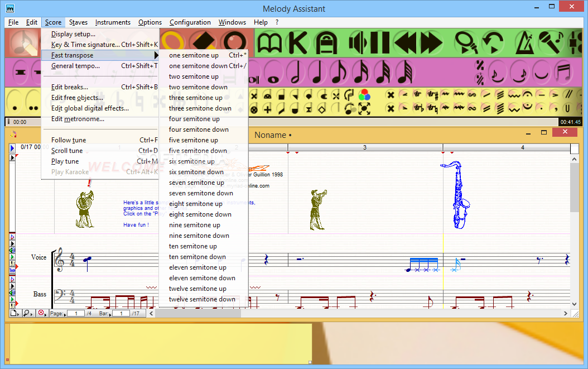Choose 'seven semitone up' transpose option
Screen dimensions: 588x369
204,183
